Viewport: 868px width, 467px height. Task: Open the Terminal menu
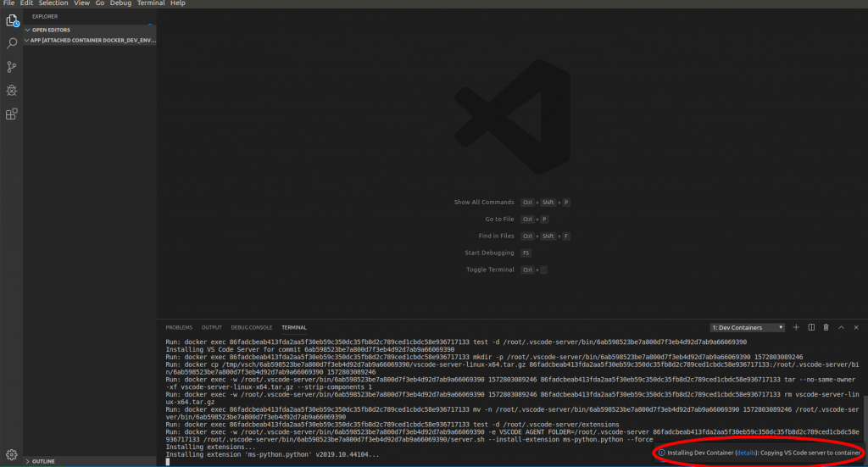click(151, 3)
